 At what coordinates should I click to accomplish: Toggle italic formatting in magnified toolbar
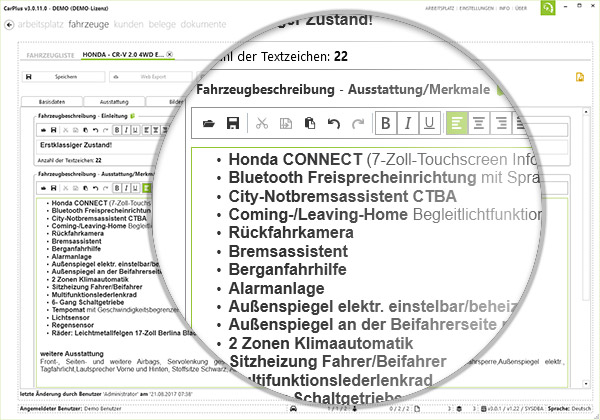tap(408, 124)
